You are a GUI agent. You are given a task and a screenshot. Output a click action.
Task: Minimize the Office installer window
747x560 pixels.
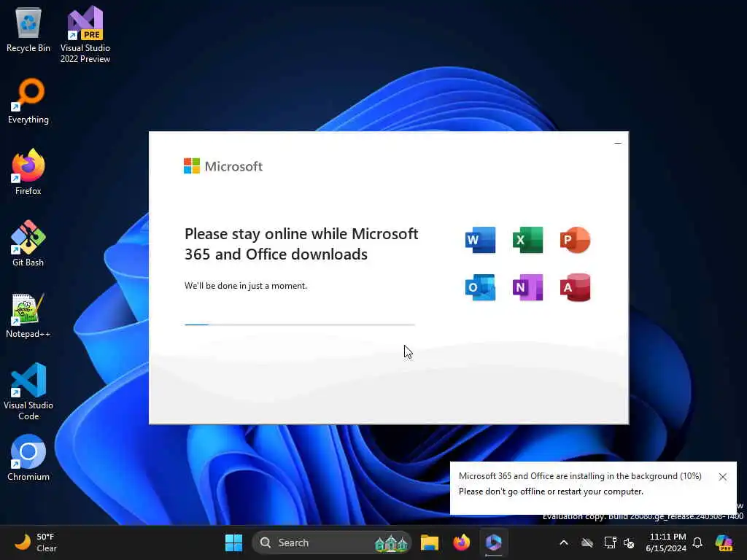618,143
